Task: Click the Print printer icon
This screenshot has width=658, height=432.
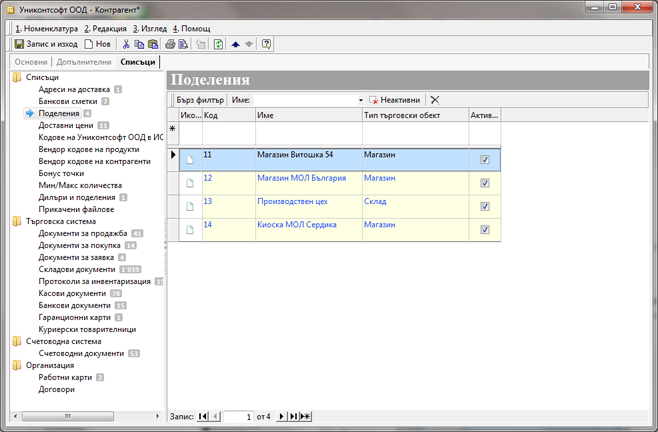Action: pos(170,44)
